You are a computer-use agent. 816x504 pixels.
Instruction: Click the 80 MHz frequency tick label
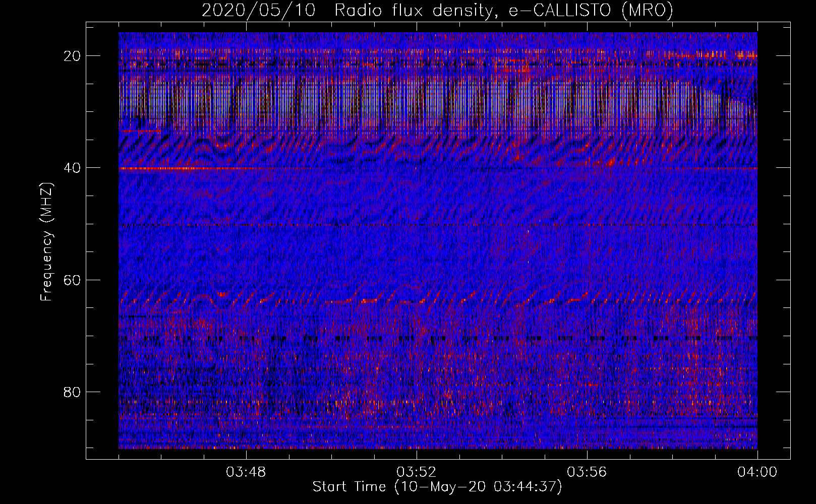click(x=72, y=392)
